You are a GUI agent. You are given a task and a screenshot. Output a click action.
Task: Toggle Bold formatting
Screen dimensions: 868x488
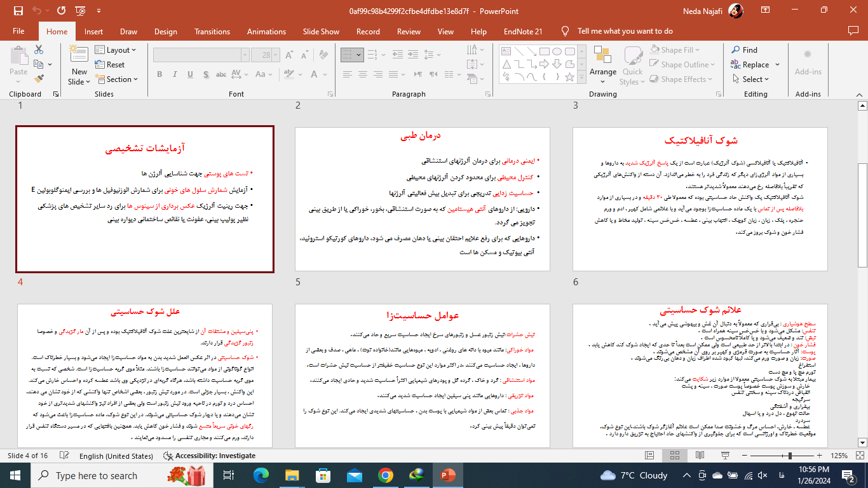coord(159,74)
